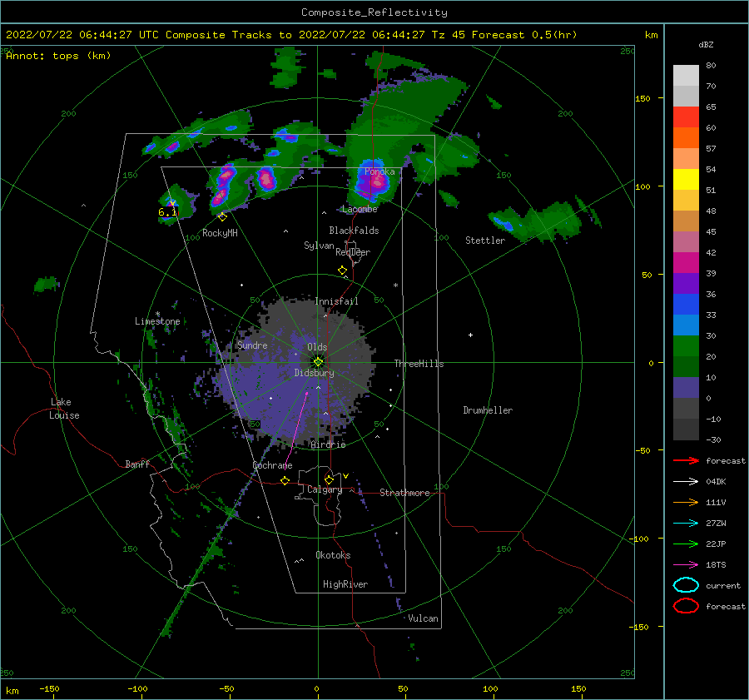Select the orange 111V track arrow
Viewport: 749px width, 700px height.
point(686,502)
